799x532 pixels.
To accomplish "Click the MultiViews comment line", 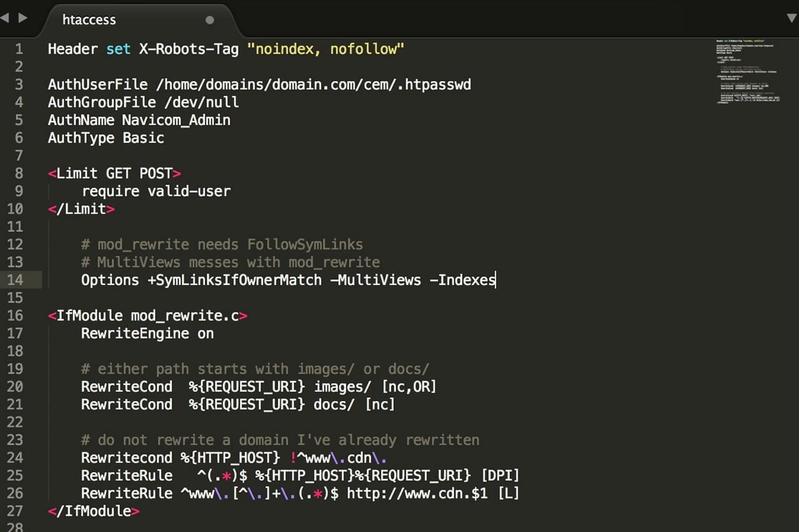I will 230,262.
